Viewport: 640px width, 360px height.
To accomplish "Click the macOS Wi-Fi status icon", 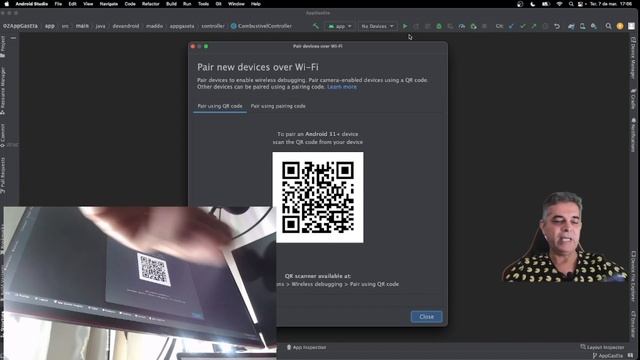I will coord(559,4).
